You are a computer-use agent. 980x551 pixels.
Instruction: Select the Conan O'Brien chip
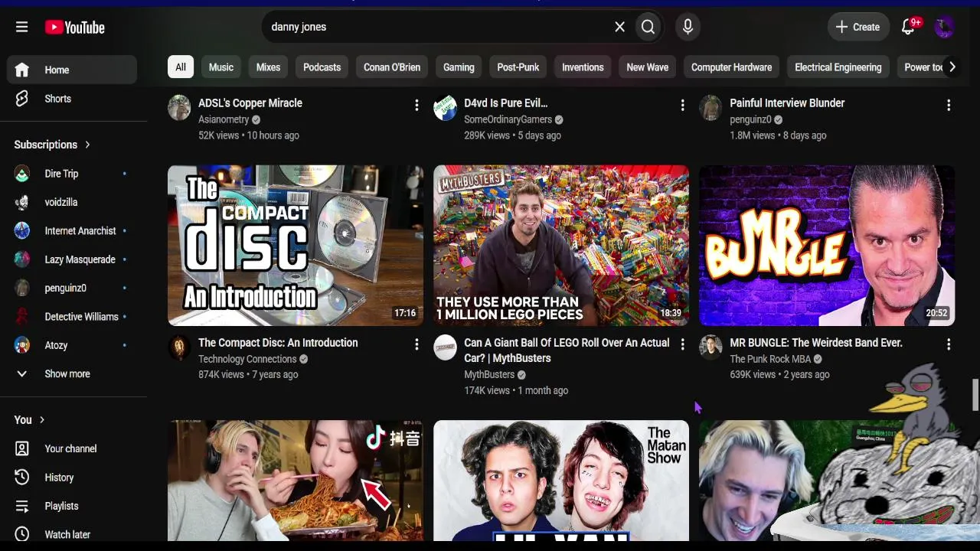click(x=392, y=67)
